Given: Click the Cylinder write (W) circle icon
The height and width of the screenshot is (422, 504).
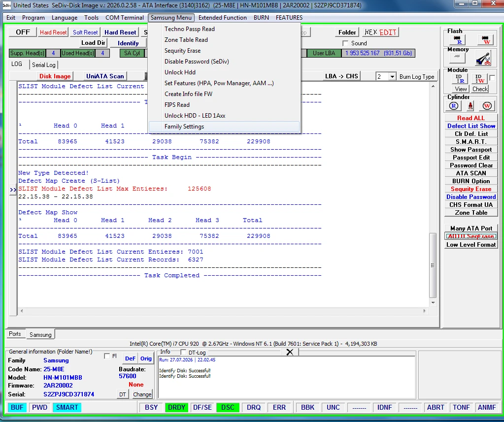Looking at the screenshot, I should [487, 106].
